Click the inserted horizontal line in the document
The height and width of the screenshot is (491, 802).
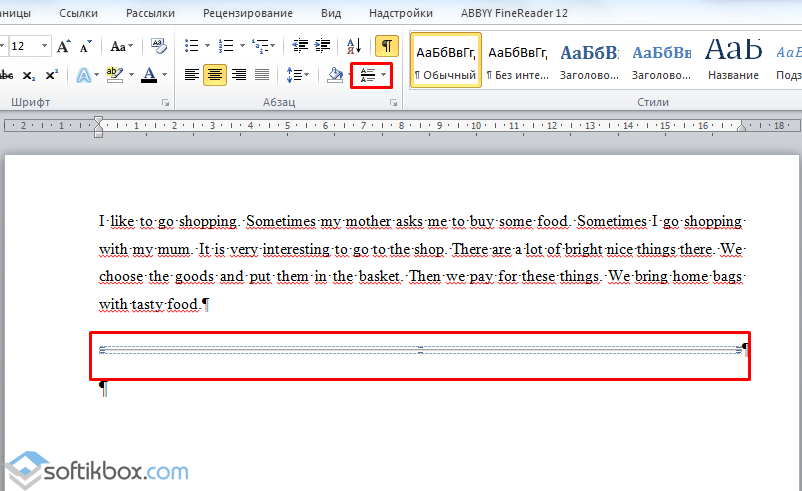point(420,349)
